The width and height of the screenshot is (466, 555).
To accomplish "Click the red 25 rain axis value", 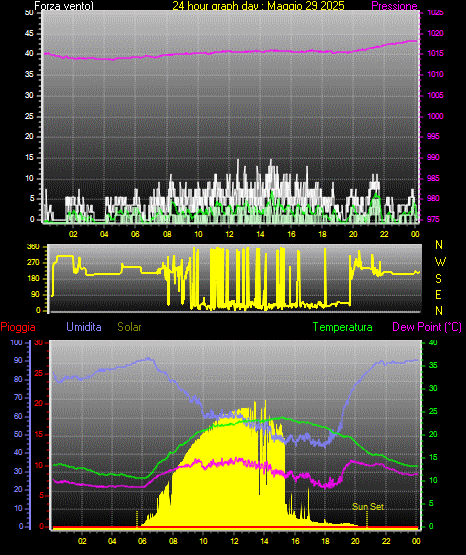I will 39,373.
